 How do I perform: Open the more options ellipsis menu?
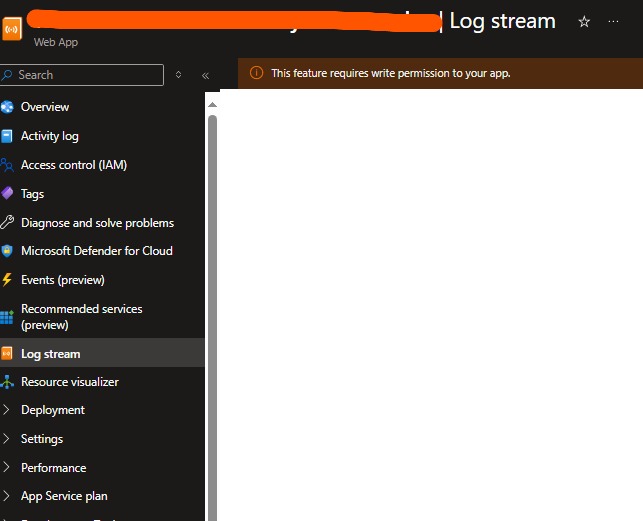(x=613, y=21)
